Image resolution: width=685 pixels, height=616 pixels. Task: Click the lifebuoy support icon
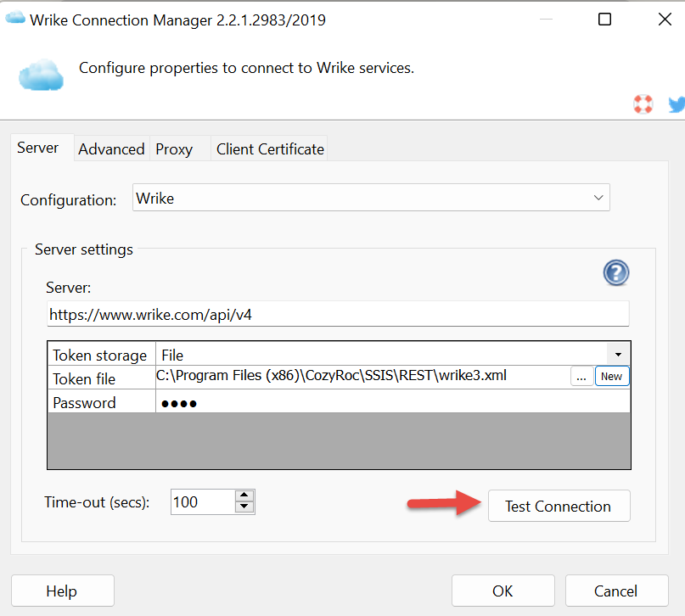coord(643,104)
